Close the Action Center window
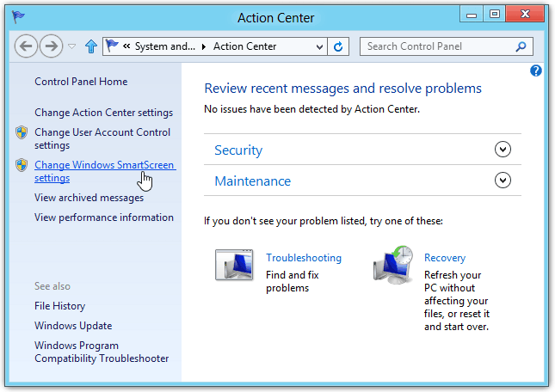Viewport: 555px width, 392px height. [x=525, y=14]
